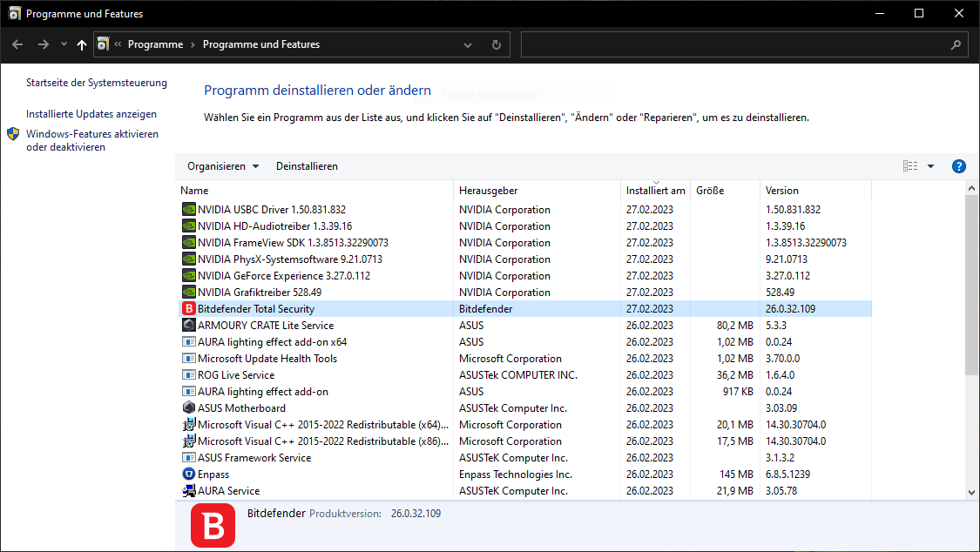Open the recent locations chevron
Viewport: 980px width, 552px height.
click(64, 44)
